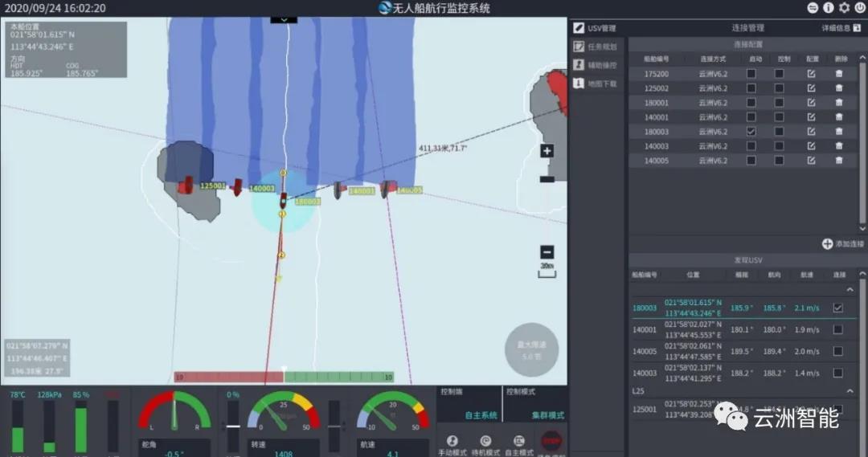Open the USV管理 sidebar tab
This screenshot has width=868, height=457.
(x=596, y=27)
